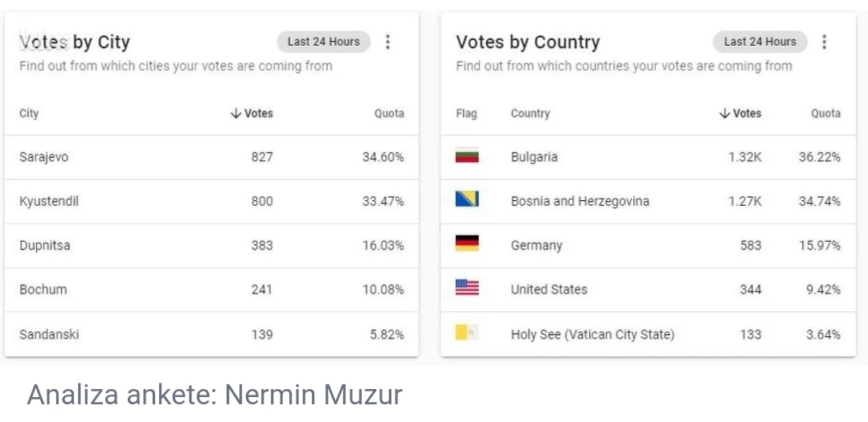Click the City column header
This screenshot has width=868, height=422.
click(29, 113)
